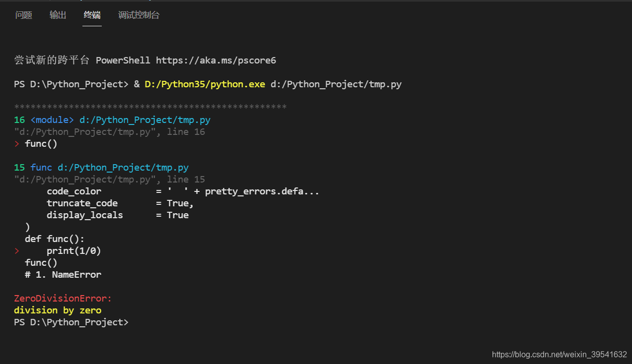Open the https://aka.ms/pscore6 link

[216, 61]
